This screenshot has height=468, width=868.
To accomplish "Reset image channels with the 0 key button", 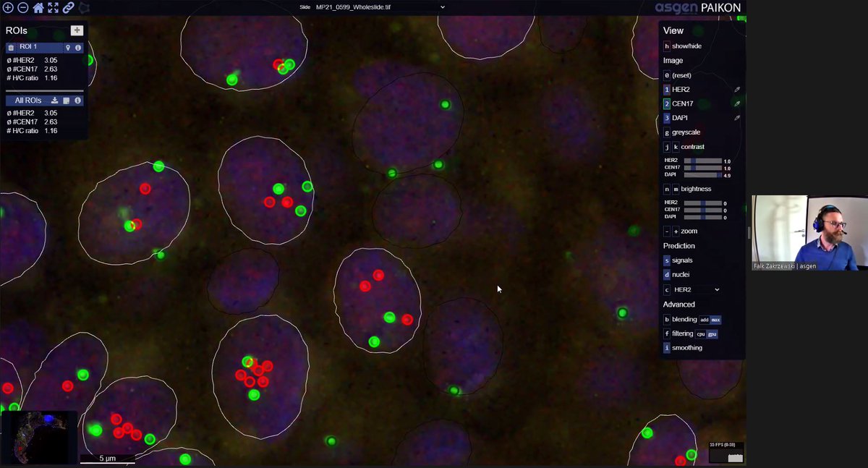I will pyautogui.click(x=667, y=75).
